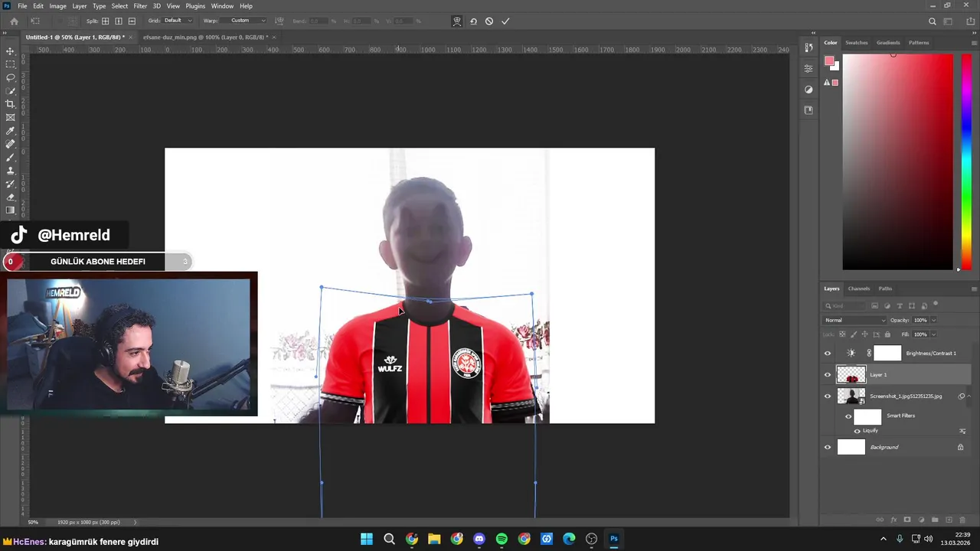
Task: Commit the transform with the checkmark
Action: (505, 21)
